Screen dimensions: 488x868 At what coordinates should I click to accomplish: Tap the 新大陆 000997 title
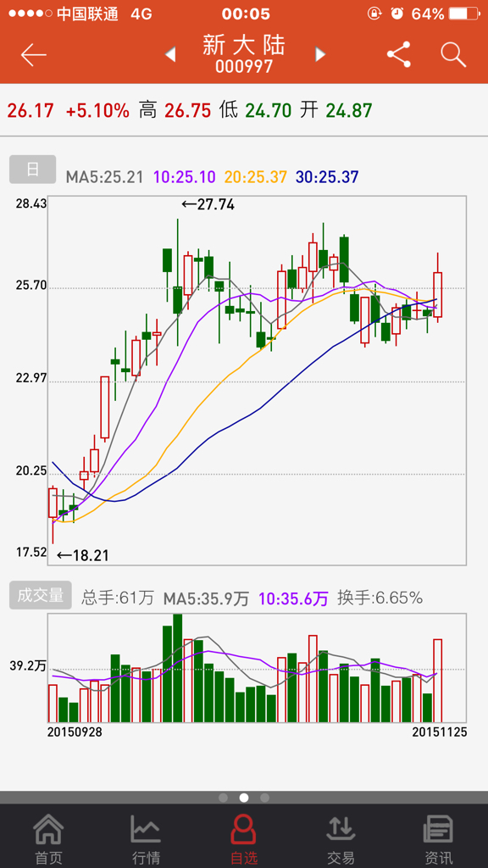click(x=244, y=53)
